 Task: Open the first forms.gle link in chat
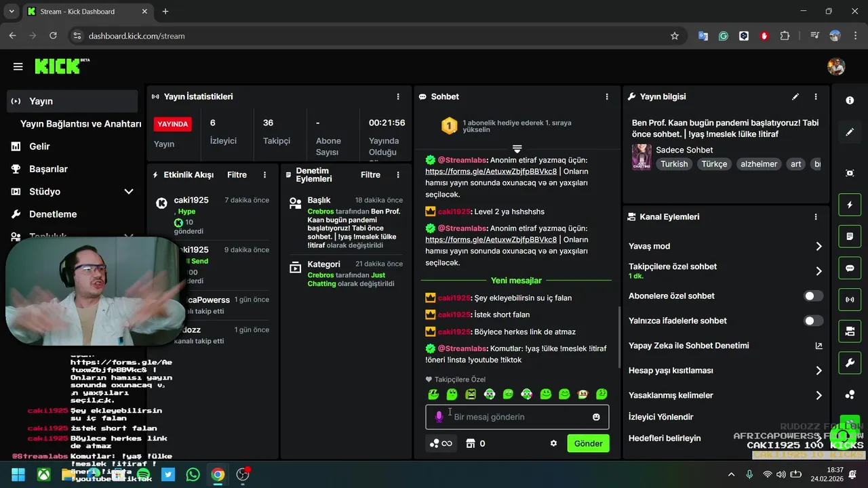coord(491,171)
